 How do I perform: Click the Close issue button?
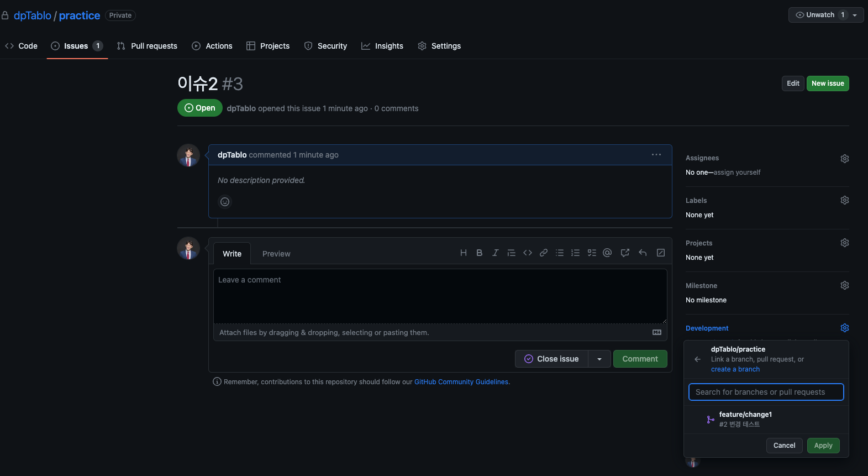point(551,359)
